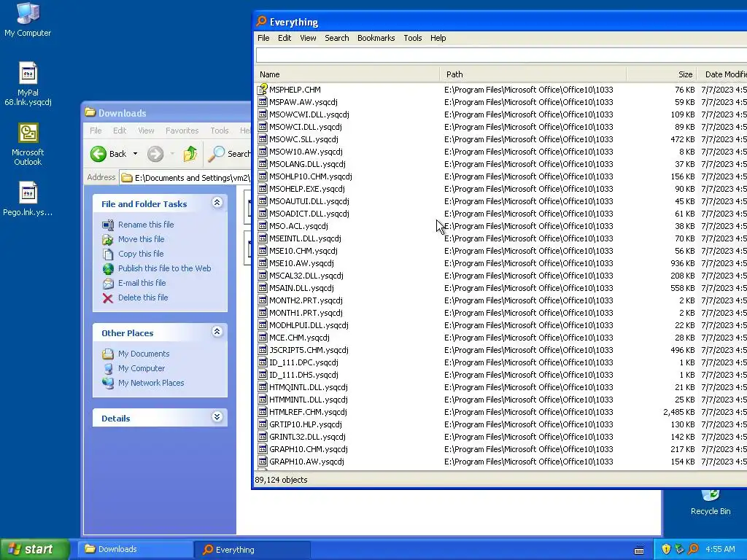
Task: Select ID_111.DPC.ysqcdj row
Action: [501, 362]
